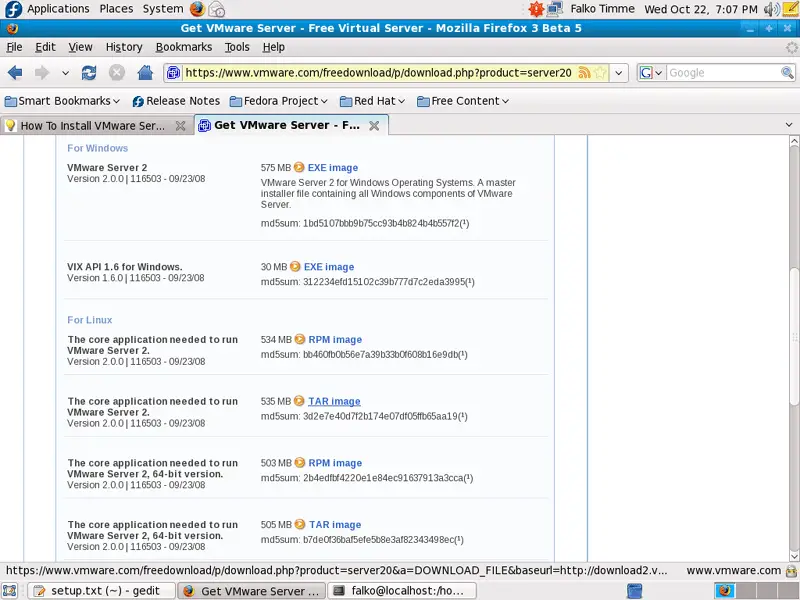The width and height of the screenshot is (800, 600).
Task: Expand the Free Content bookmarks folder
Action: pyautogui.click(x=463, y=101)
